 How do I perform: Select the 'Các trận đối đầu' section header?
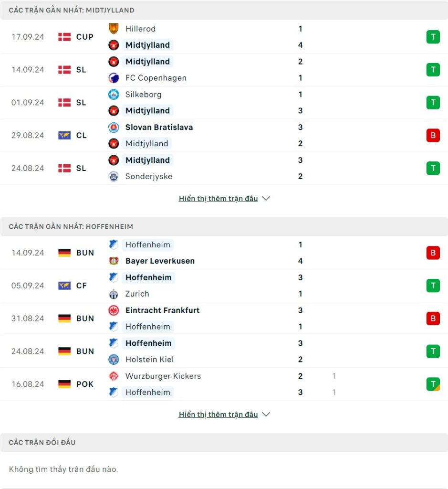(224, 442)
